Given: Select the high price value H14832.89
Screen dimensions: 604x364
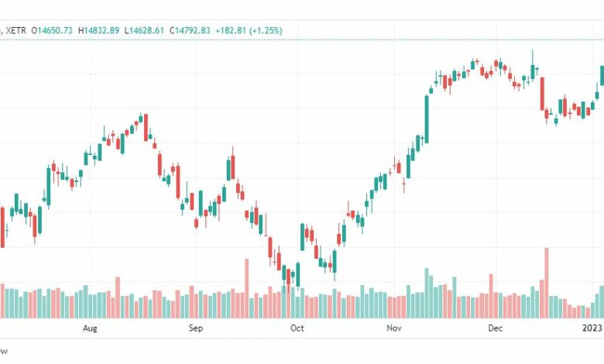Looking at the screenshot, I should 98,30.
